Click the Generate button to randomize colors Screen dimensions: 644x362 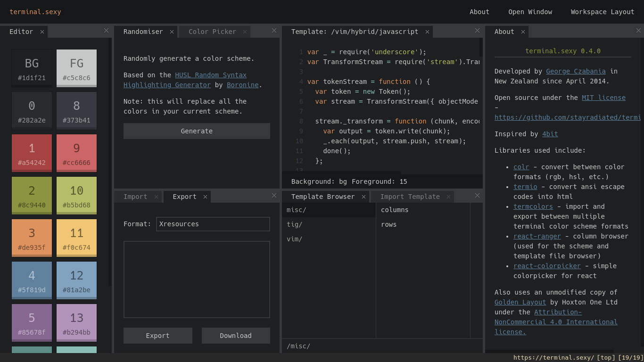pyautogui.click(x=197, y=131)
